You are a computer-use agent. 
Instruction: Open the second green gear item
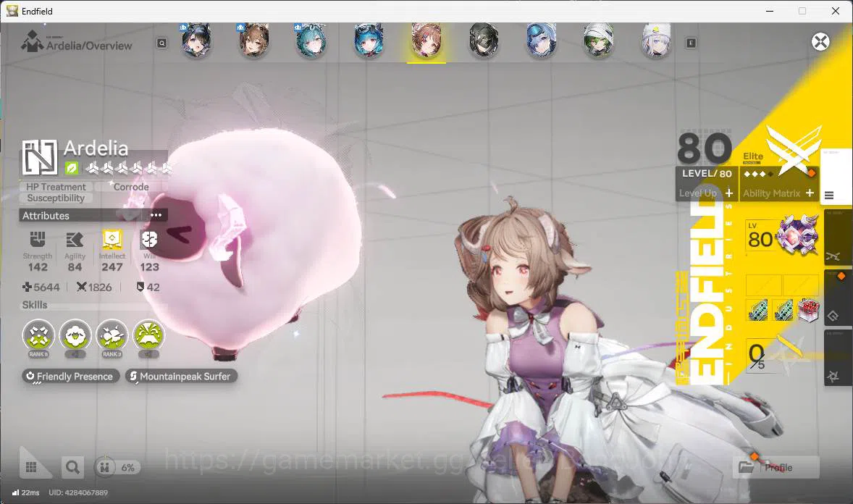click(x=783, y=310)
